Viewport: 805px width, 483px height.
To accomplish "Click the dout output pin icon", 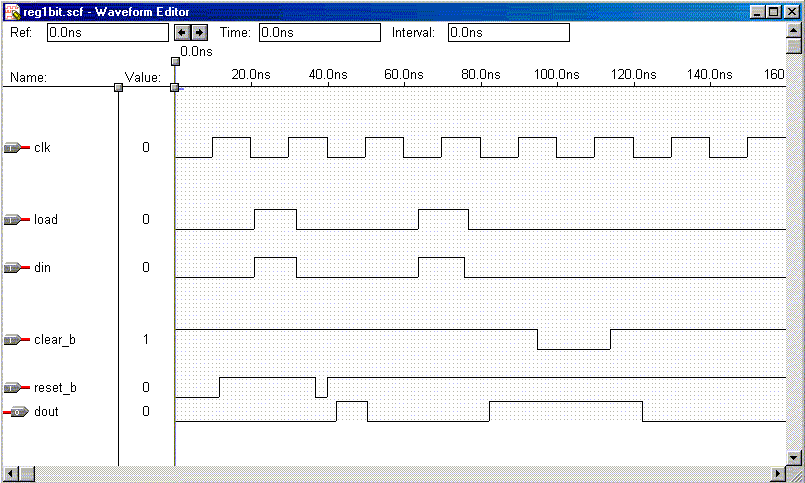I will [17, 411].
